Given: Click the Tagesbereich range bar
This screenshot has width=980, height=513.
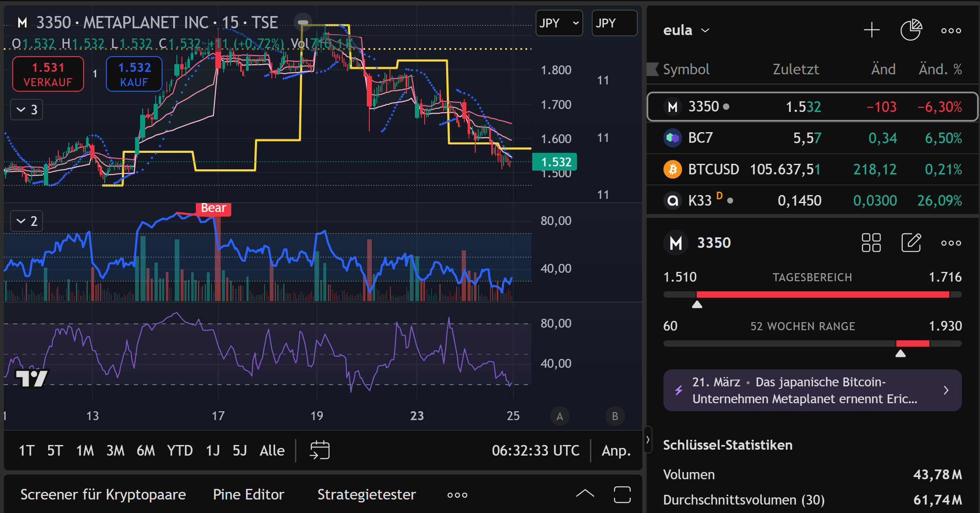Looking at the screenshot, I should tap(812, 295).
